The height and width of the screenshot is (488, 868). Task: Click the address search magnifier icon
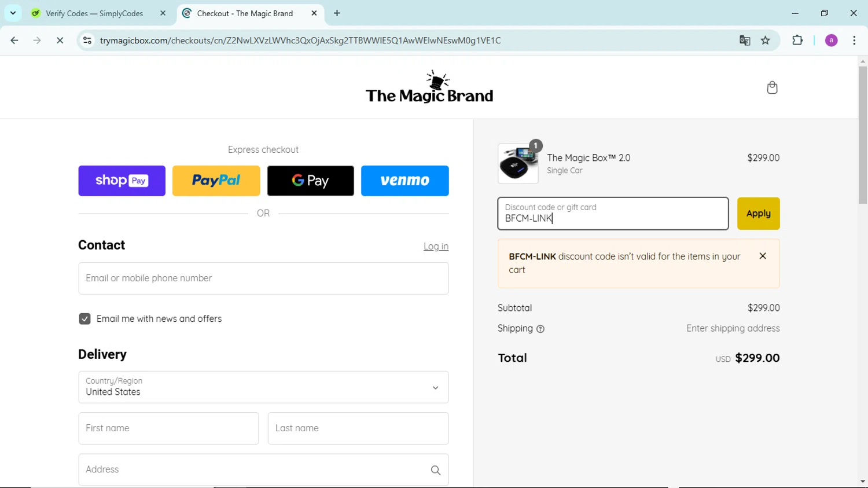coord(436,470)
